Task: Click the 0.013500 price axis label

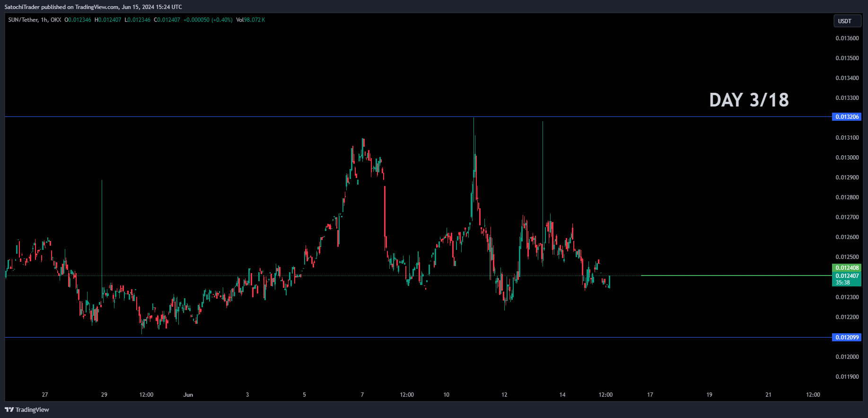Action: pos(847,58)
